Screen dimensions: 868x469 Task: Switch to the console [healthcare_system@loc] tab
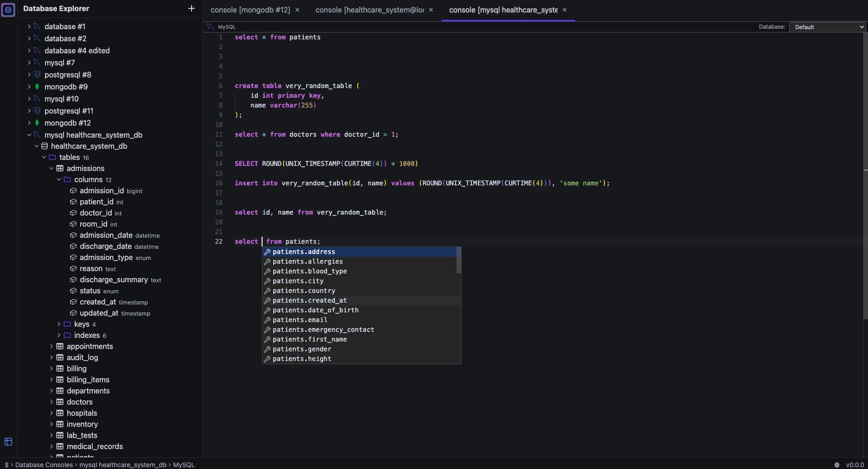[368, 9]
